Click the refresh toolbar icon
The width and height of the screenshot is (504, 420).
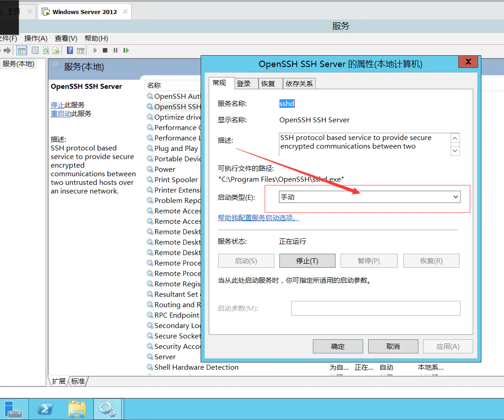coord(46,50)
